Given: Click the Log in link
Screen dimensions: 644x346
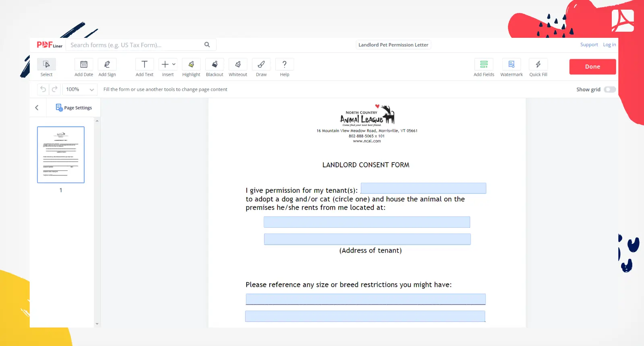Looking at the screenshot, I should pyautogui.click(x=609, y=45).
